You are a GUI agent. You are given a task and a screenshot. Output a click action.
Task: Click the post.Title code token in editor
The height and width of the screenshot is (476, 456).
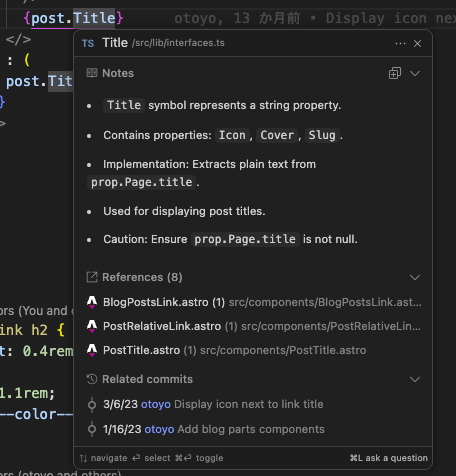73,18
